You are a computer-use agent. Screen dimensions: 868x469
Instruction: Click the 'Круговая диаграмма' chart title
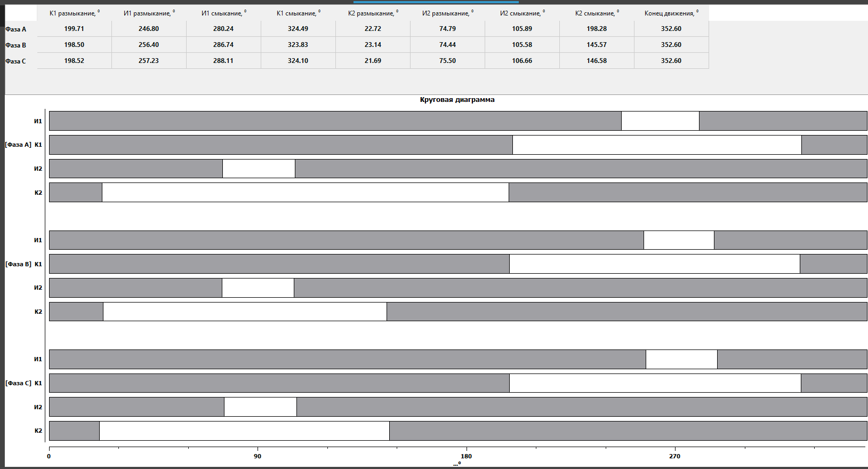point(457,100)
